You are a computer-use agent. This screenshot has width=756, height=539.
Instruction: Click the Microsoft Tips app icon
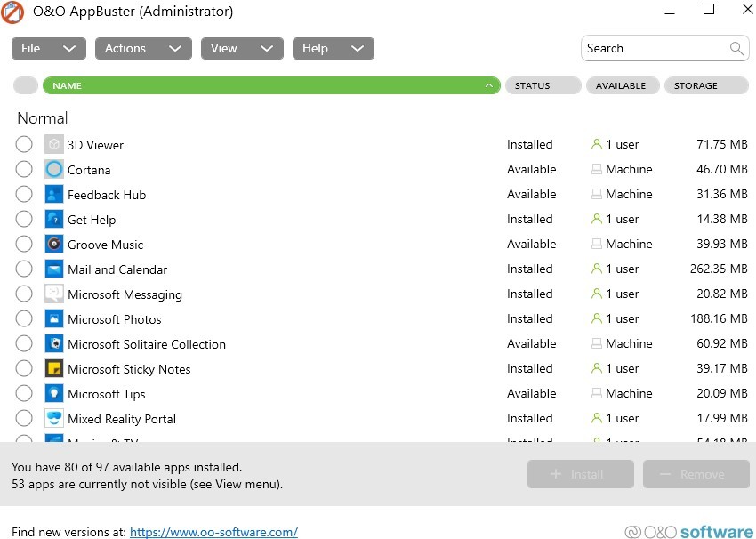54,393
